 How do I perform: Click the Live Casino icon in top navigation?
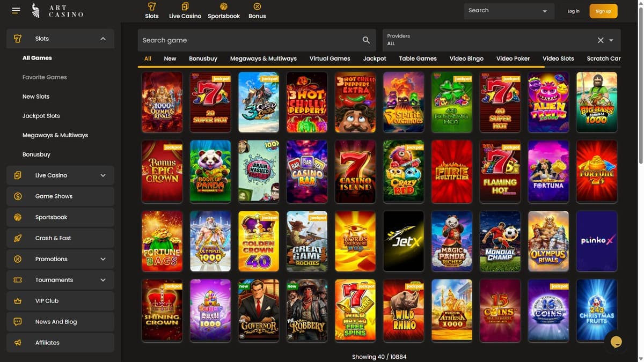click(185, 6)
